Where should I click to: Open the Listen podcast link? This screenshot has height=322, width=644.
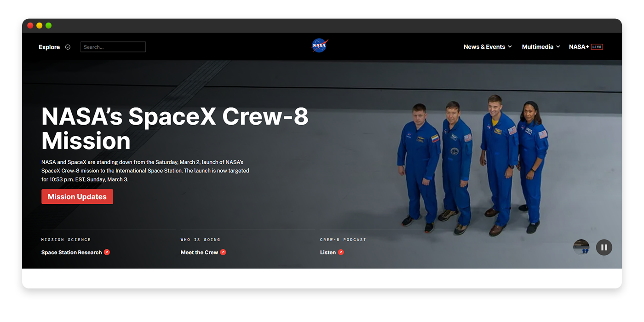[328, 252]
